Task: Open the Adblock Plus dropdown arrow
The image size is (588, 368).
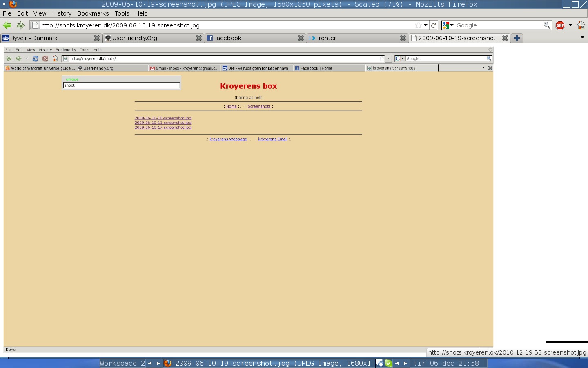Action: tap(570, 25)
